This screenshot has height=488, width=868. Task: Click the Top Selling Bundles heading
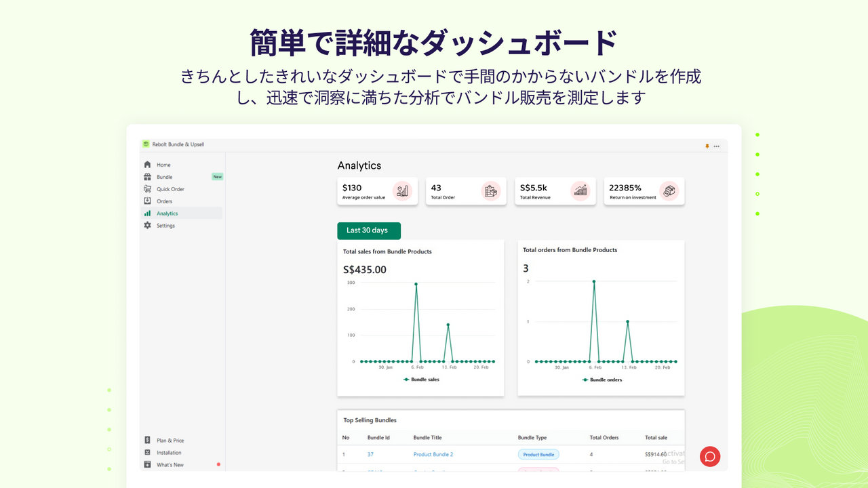point(370,420)
